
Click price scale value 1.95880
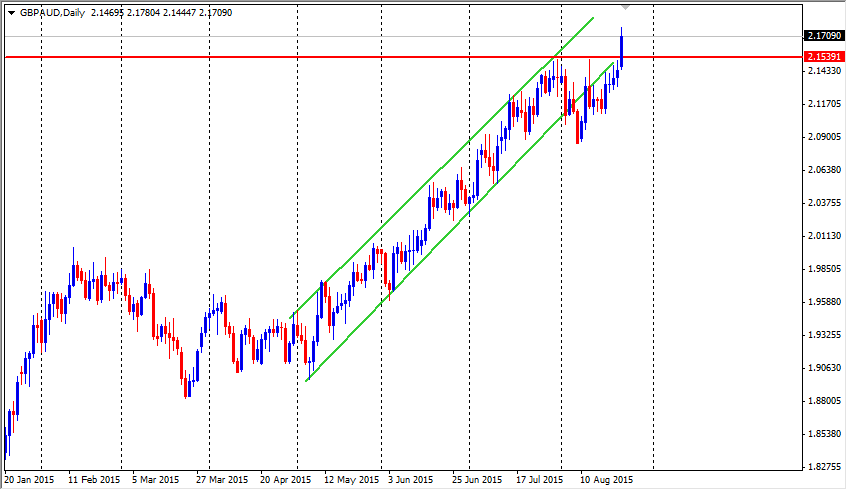[824, 301]
